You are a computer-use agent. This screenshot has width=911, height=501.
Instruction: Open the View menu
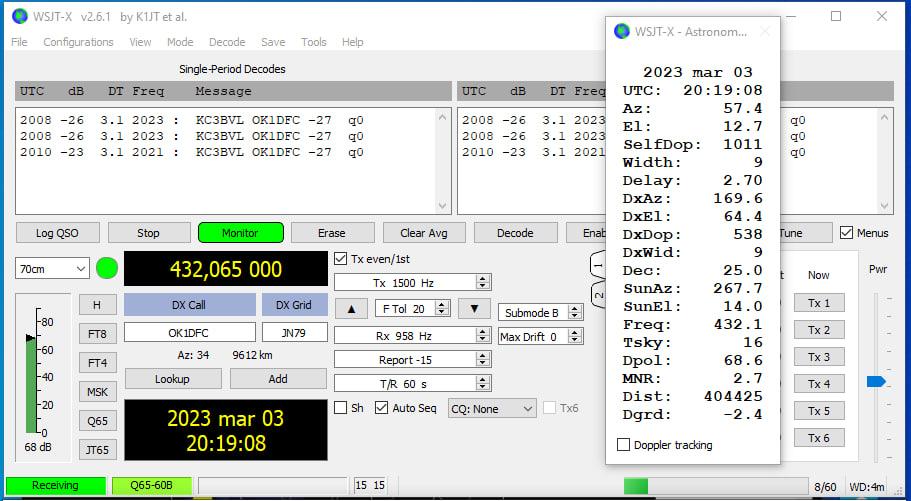(140, 42)
